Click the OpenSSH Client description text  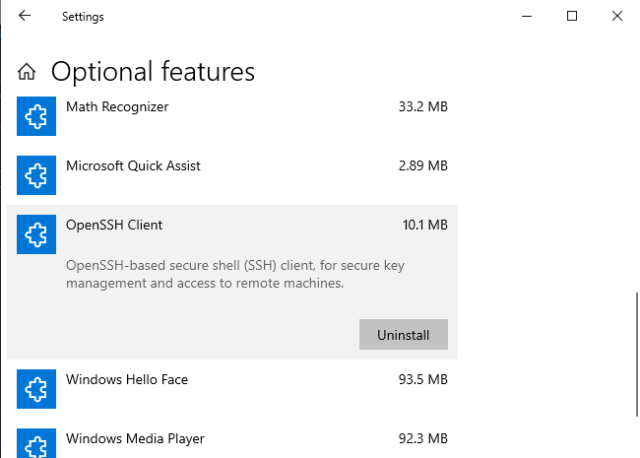pyautogui.click(x=235, y=274)
